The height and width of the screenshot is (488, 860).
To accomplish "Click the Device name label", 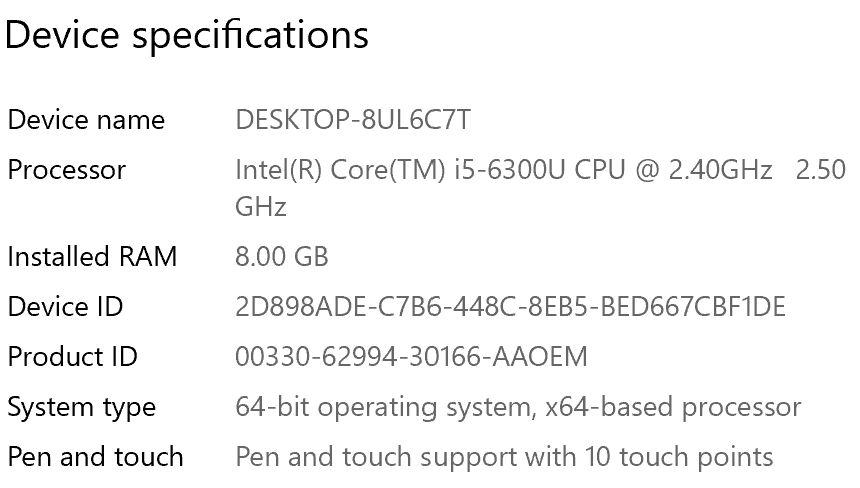I will tap(86, 120).
